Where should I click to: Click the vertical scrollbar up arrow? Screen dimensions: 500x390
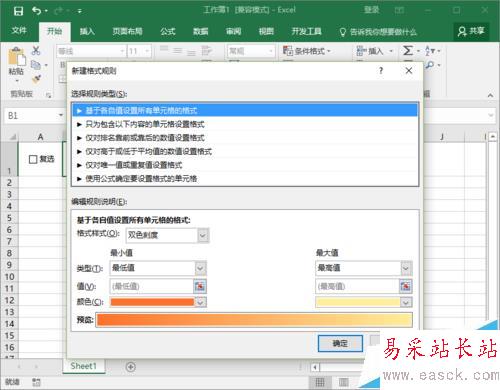[493, 137]
